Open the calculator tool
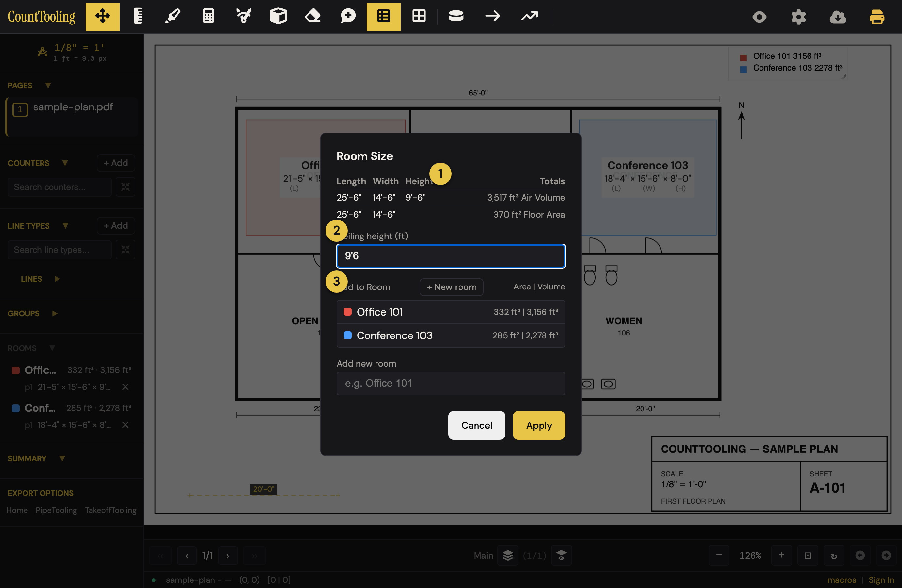The width and height of the screenshot is (902, 588). click(208, 17)
